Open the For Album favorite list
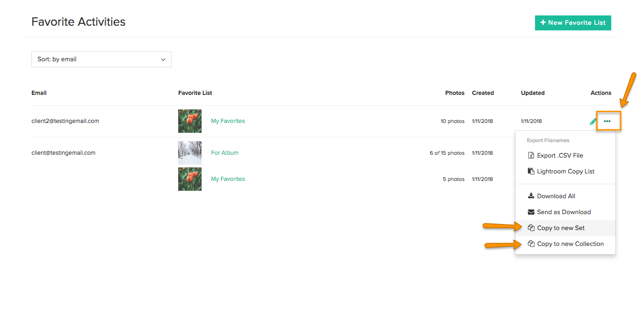Screen dimensions: 644x310 click(224, 153)
